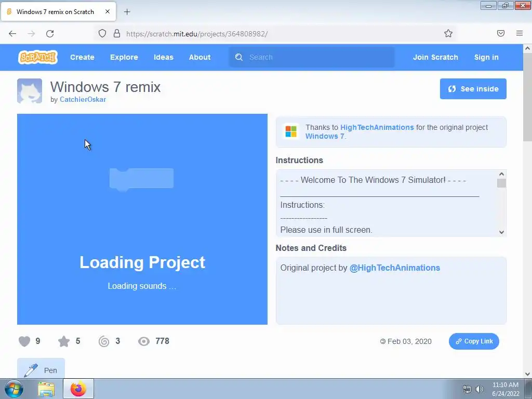The height and width of the screenshot is (399, 532).
Task: Click the URL address bar
Action: [x=275, y=34]
